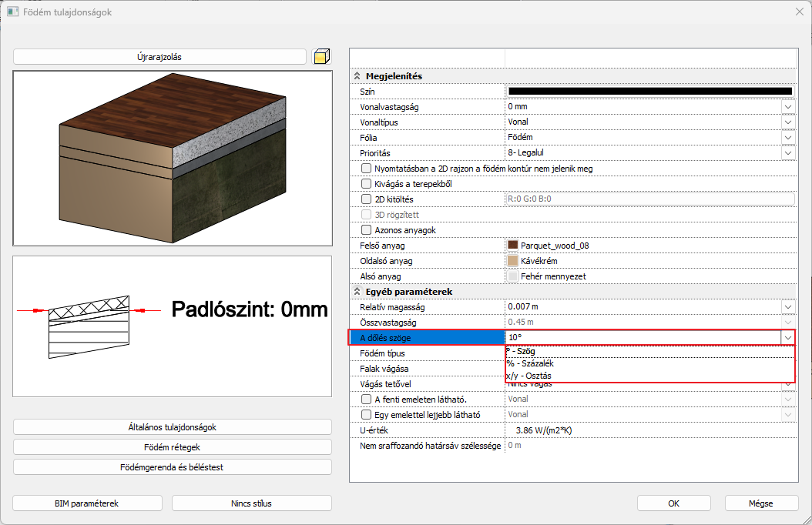
Task: Click the Prioritás value 8- Legalul
Action: pos(525,153)
